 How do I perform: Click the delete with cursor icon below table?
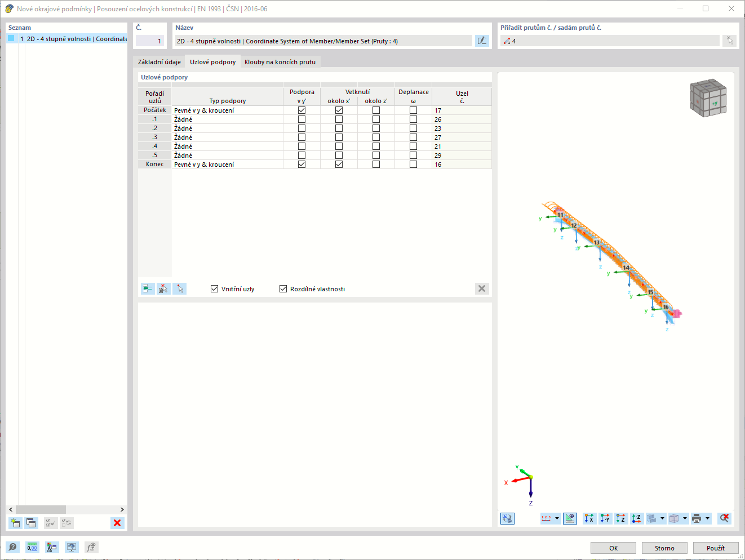[163, 288]
